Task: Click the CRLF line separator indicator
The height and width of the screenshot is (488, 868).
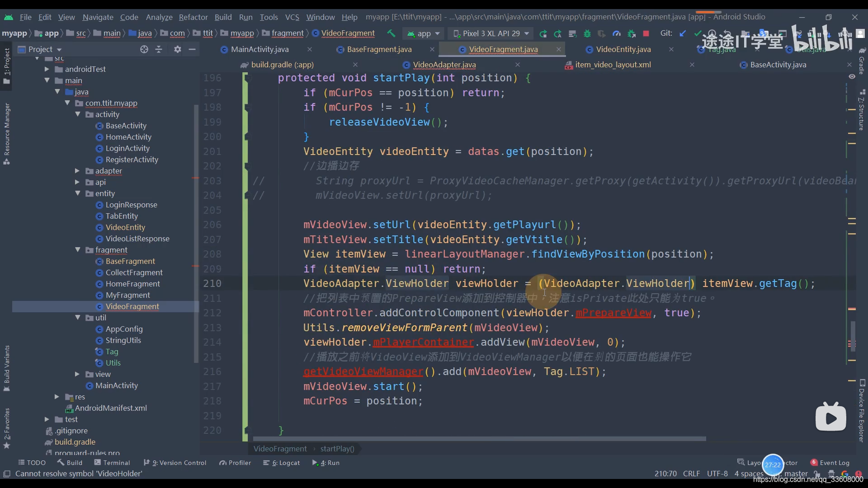Action: tap(691, 474)
